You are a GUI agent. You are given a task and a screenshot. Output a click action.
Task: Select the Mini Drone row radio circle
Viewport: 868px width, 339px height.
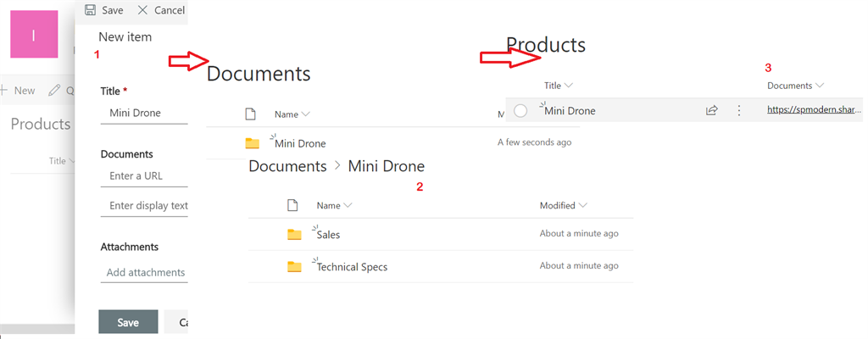pyautogui.click(x=520, y=110)
